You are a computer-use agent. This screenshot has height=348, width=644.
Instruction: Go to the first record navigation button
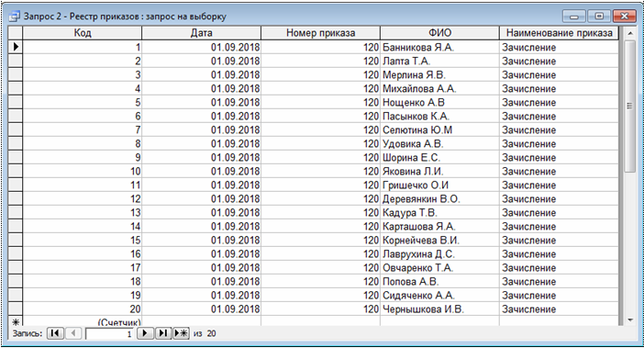click(55, 333)
